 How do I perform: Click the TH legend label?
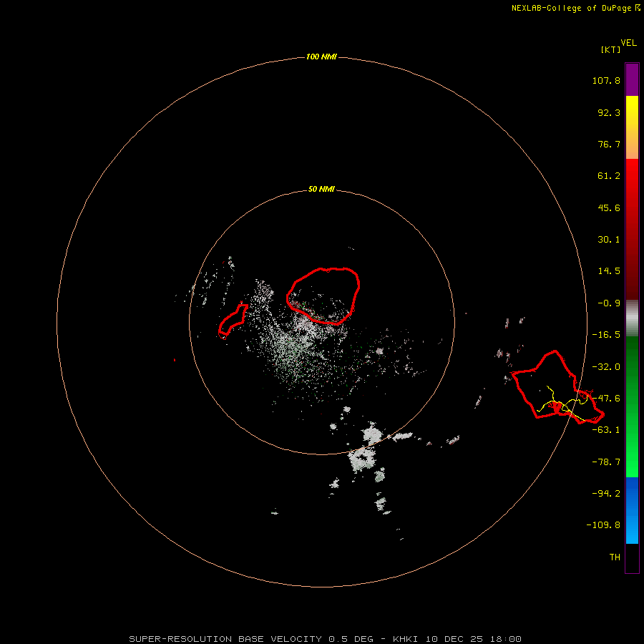click(x=615, y=557)
